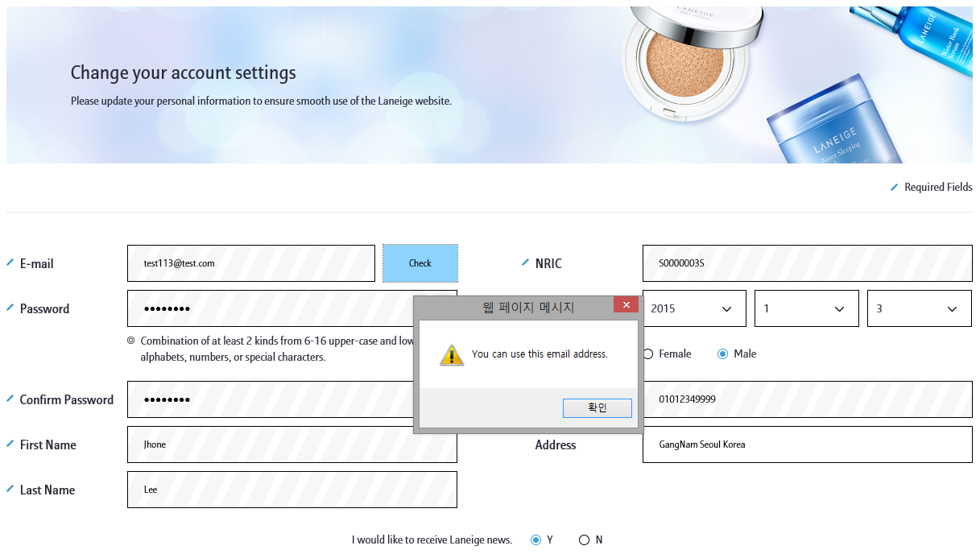The height and width of the screenshot is (554, 980).
Task: Click the 'Please update your personal information' subtitle
Action: pos(261,101)
